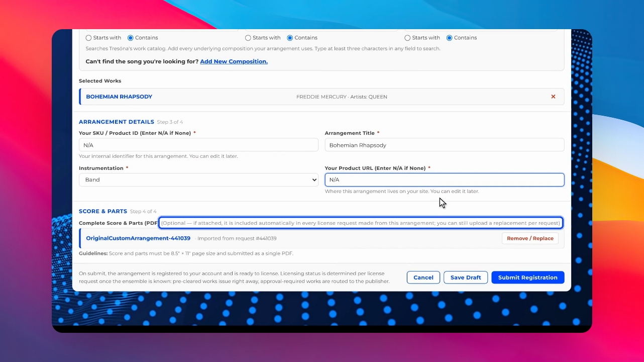Follow the Add New Composition link
644x362 pixels.
234,61
